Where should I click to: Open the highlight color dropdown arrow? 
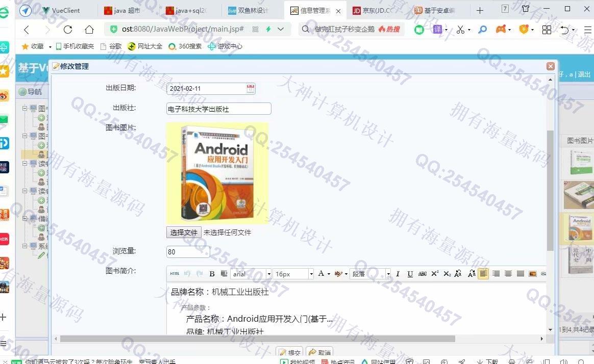[x=346, y=274]
